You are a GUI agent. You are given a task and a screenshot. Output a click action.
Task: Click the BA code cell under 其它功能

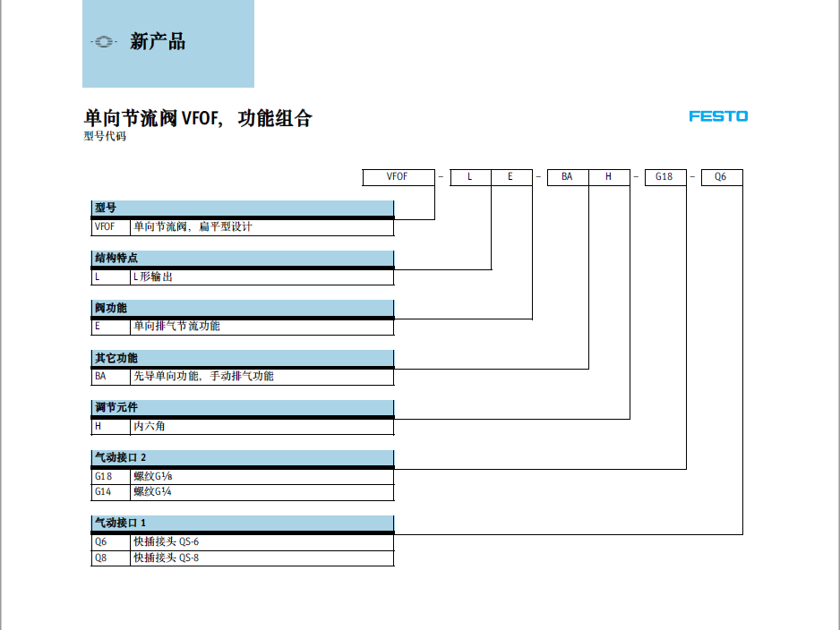(111, 376)
